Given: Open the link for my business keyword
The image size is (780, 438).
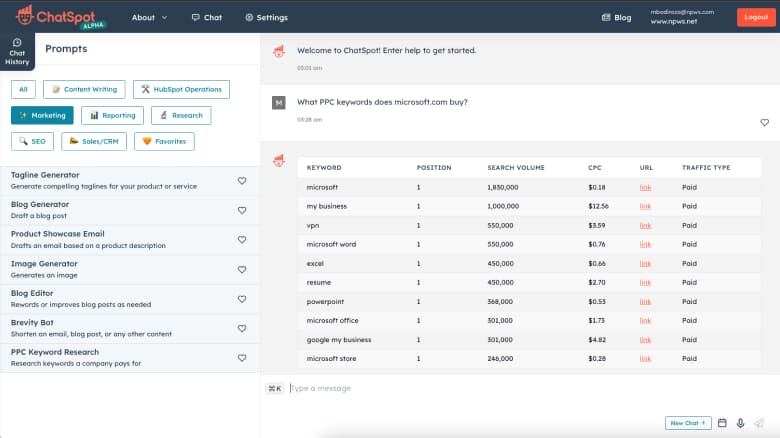Looking at the screenshot, I should 645,206.
